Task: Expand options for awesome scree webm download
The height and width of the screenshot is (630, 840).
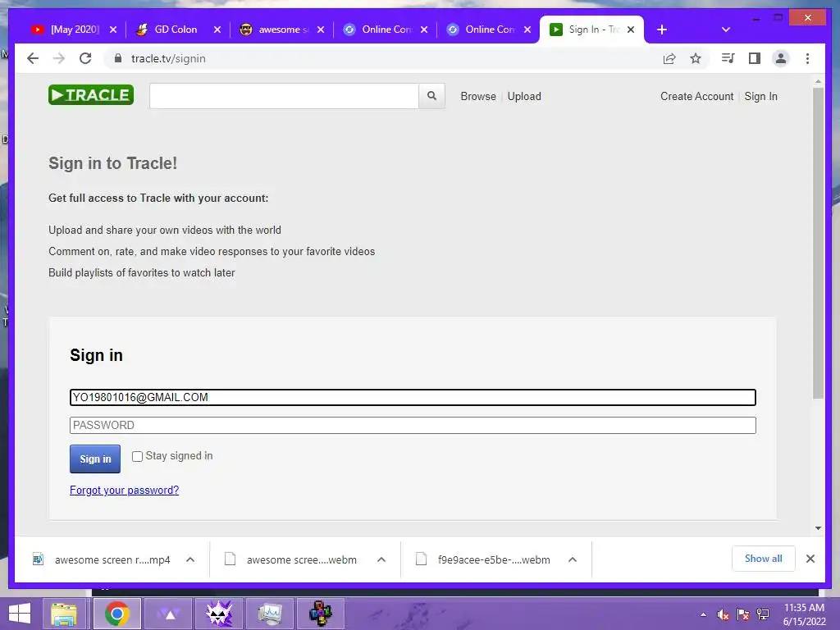Action: point(381,559)
